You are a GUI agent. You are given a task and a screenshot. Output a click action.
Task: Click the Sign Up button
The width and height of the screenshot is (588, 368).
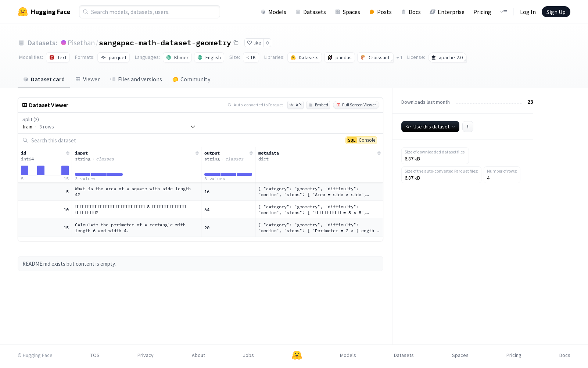pos(556,12)
